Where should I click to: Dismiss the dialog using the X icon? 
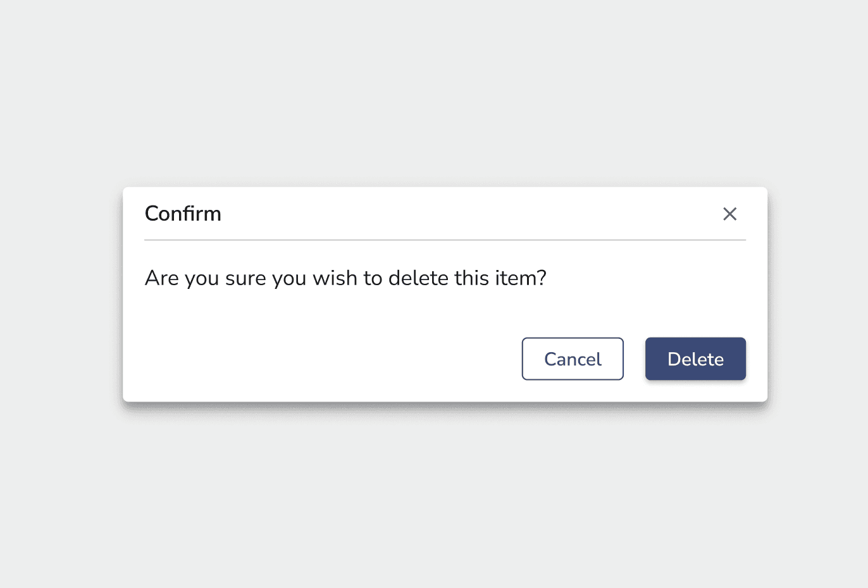click(x=729, y=214)
